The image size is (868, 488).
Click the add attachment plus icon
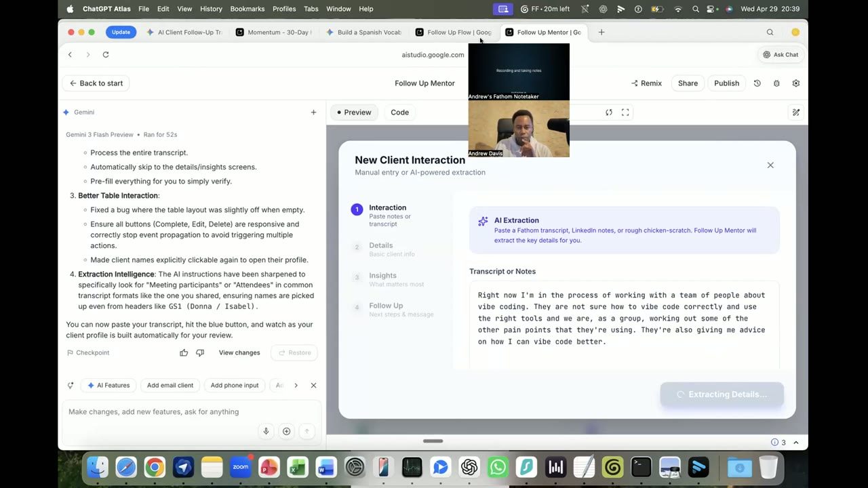[287, 431]
